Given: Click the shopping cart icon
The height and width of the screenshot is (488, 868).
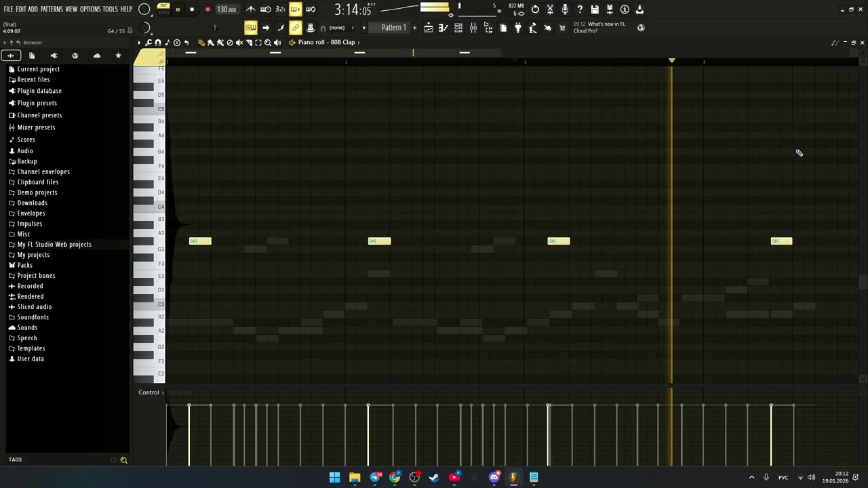Looking at the screenshot, I should (x=561, y=28).
